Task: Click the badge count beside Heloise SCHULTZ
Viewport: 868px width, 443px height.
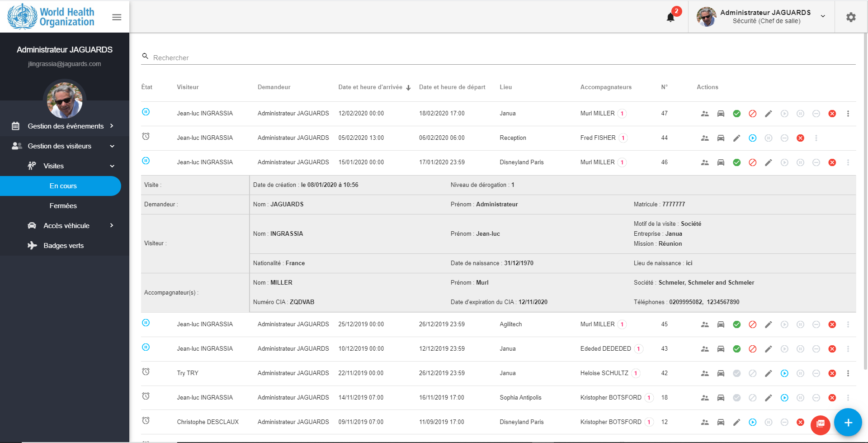Action: click(x=636, y=373)
